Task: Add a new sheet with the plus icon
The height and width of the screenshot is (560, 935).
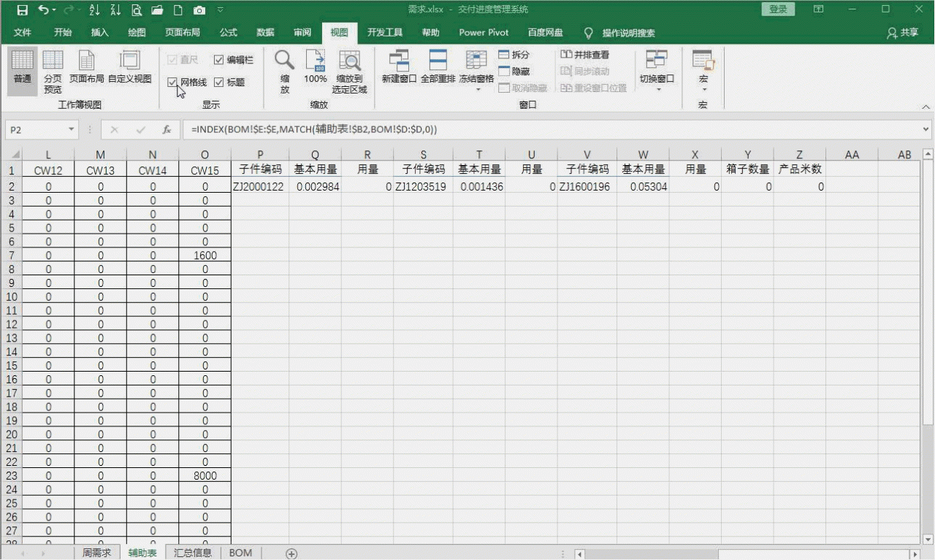Action: tap(291, 553)
